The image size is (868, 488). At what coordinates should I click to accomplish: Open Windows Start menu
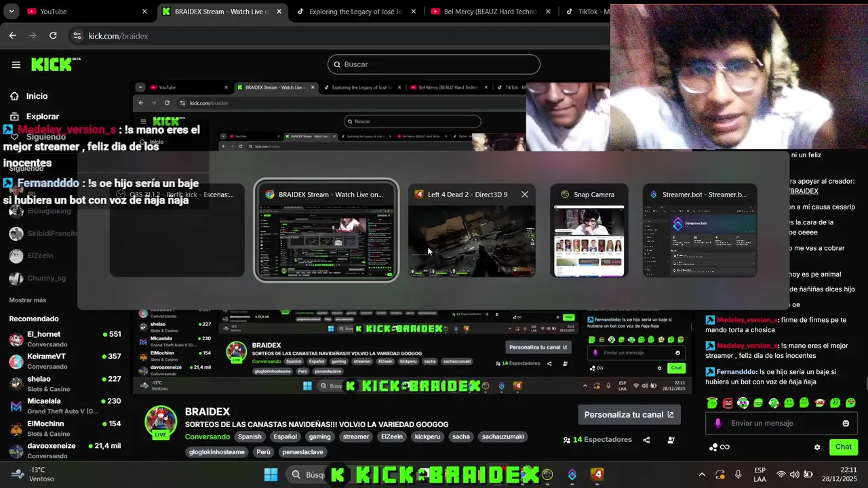click(271, 474)
